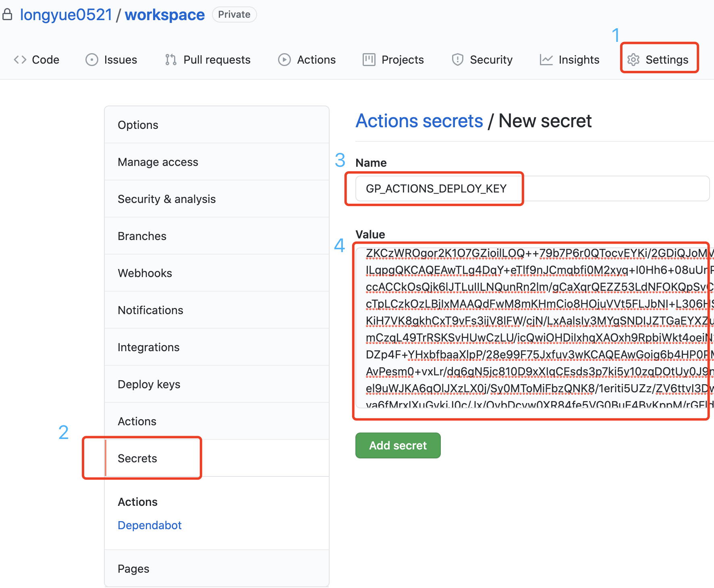The width and height of the screenshot is (714, 588).
Task: Open Actions secrets sub-item under Secrets
Action: point(138,502)
